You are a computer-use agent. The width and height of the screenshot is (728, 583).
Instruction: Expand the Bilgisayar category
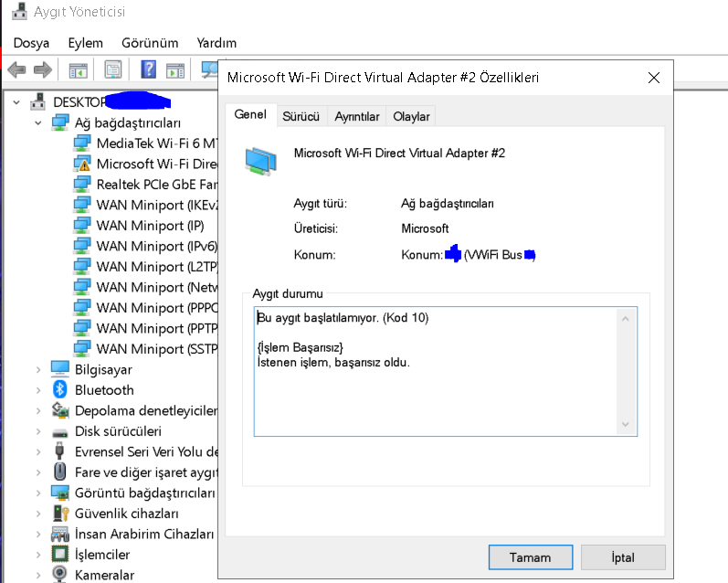[x=38, y=370]
